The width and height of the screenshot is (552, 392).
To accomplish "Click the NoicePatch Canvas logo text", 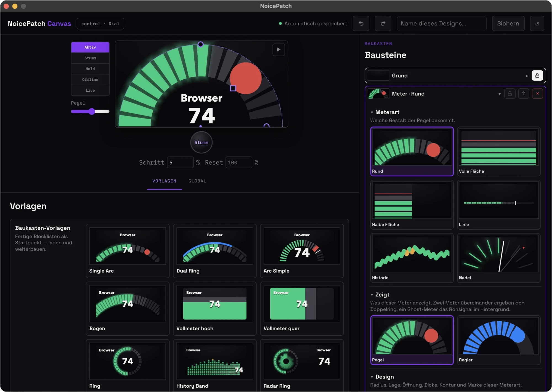I will click(39, 24).
